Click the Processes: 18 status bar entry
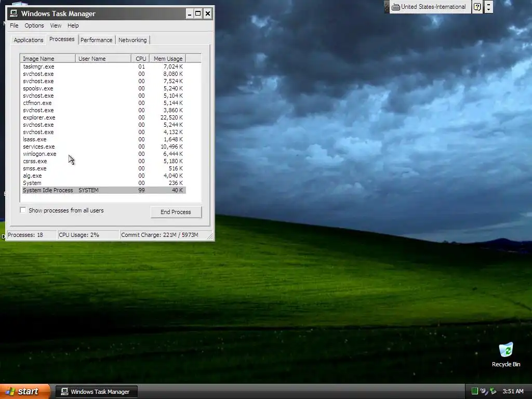This screenshot has height=399, width=532. (32, 235)
